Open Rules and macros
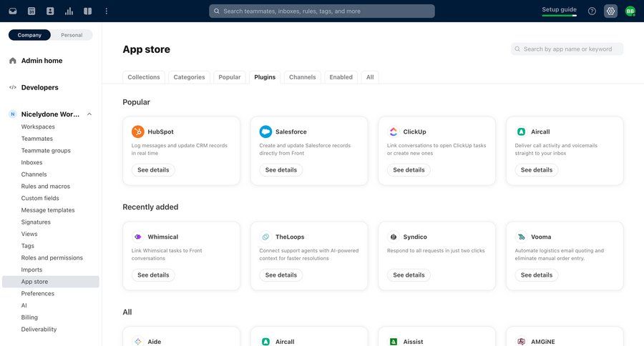644x346 pixels. (x=46, y=187)
